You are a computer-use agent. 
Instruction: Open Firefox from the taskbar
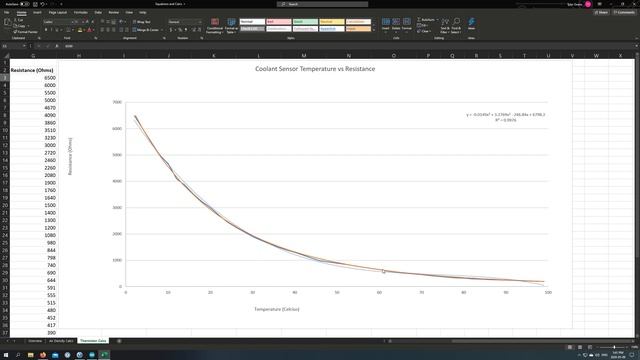pos(43,355)
